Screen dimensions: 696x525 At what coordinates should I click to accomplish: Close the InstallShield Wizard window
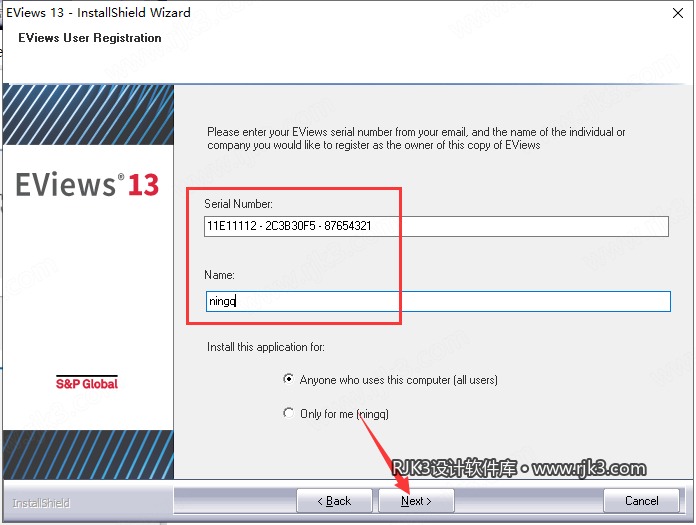[677, 13]
